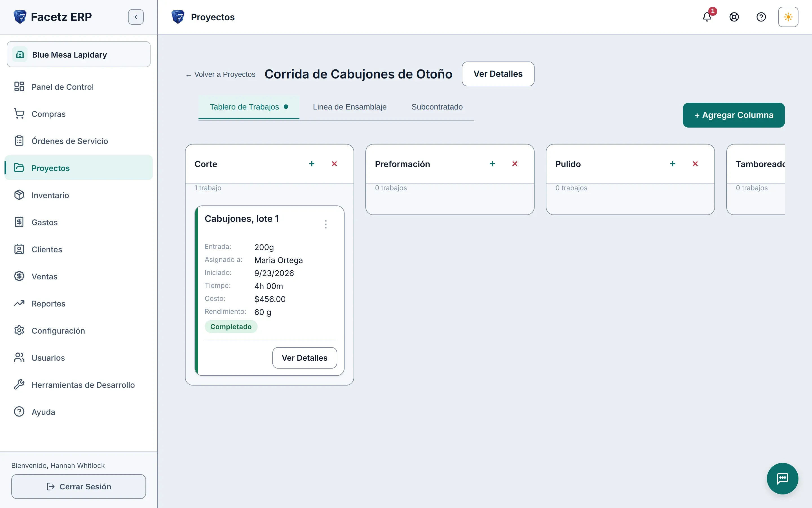Open Configuración settings
This screenshot has width=812, height=508.
click(78, 330)
